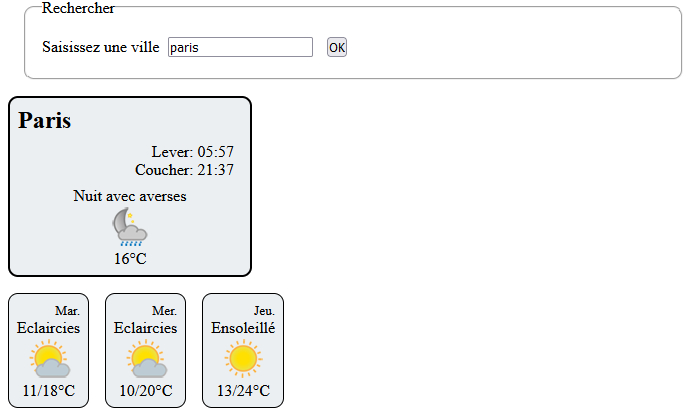Click the Nuit avec averses description

130,196
